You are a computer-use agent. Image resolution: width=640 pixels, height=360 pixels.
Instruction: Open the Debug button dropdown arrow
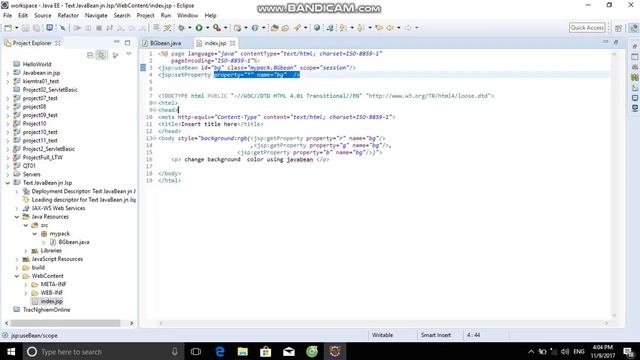(x=190, y=28)
